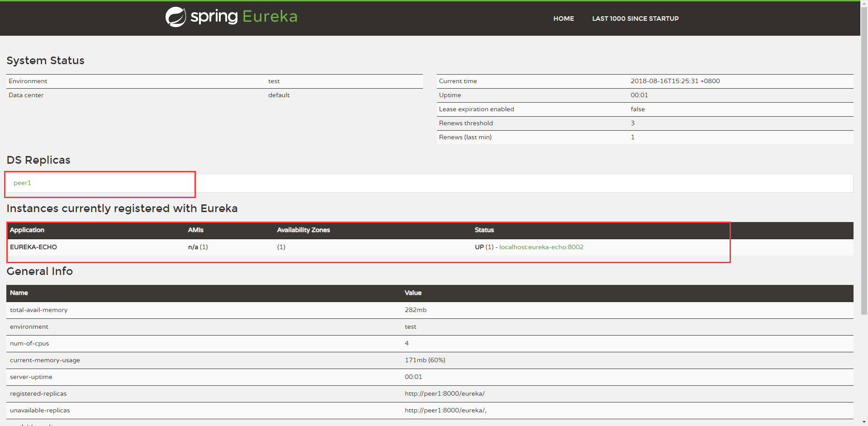Click the Value column header
Viewport: 868px width, 426px height.
(413, 293)
